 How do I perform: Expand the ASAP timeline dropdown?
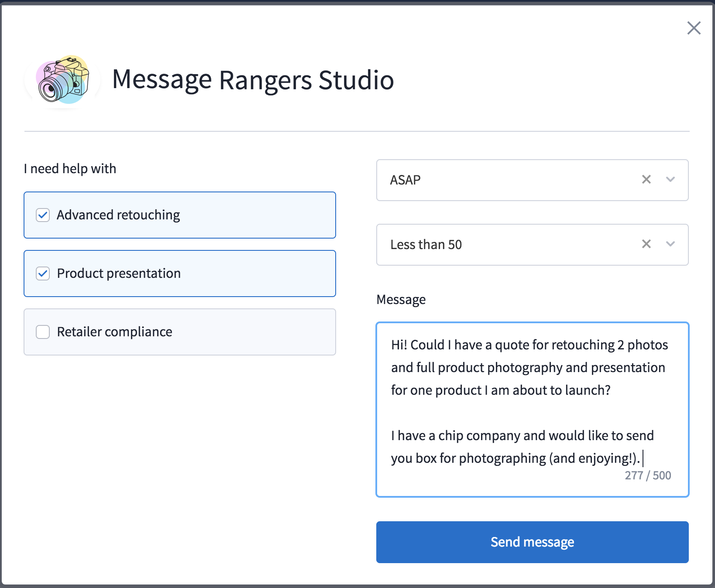[670, 179]
